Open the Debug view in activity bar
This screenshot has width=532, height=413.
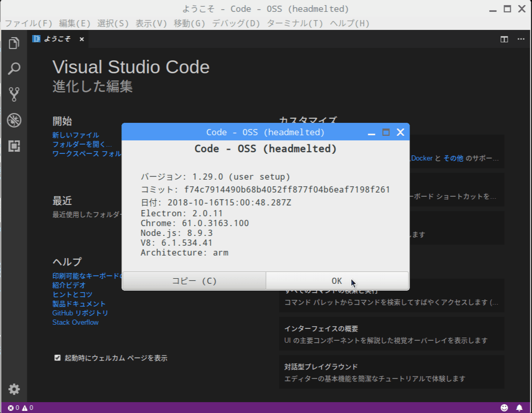14,120
